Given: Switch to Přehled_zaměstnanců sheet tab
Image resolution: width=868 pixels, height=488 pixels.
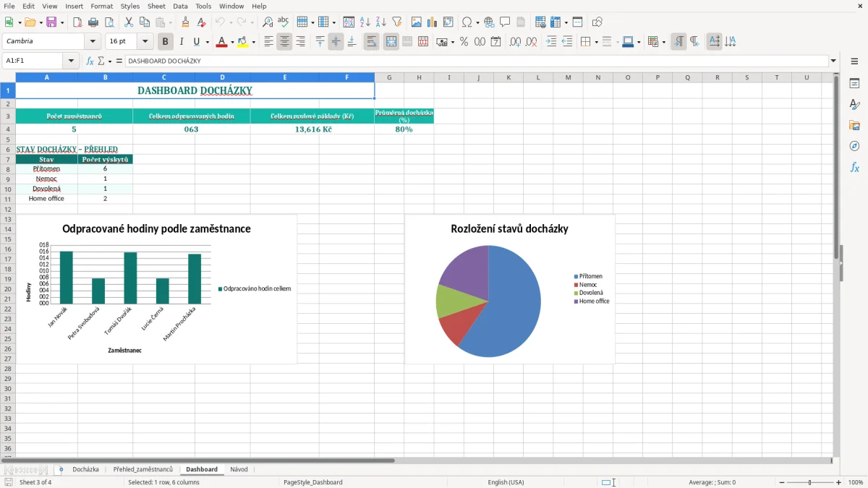Looking at the screenshot, I should coord(143,469).
